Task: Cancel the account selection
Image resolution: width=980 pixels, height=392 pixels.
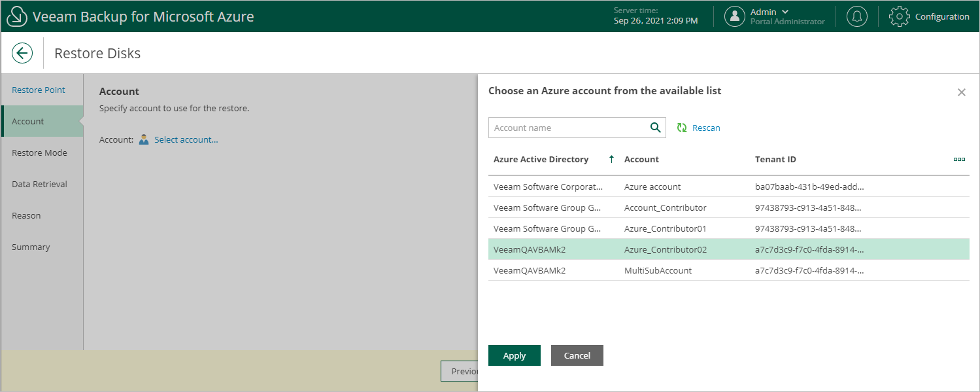Action: [577, 355]
